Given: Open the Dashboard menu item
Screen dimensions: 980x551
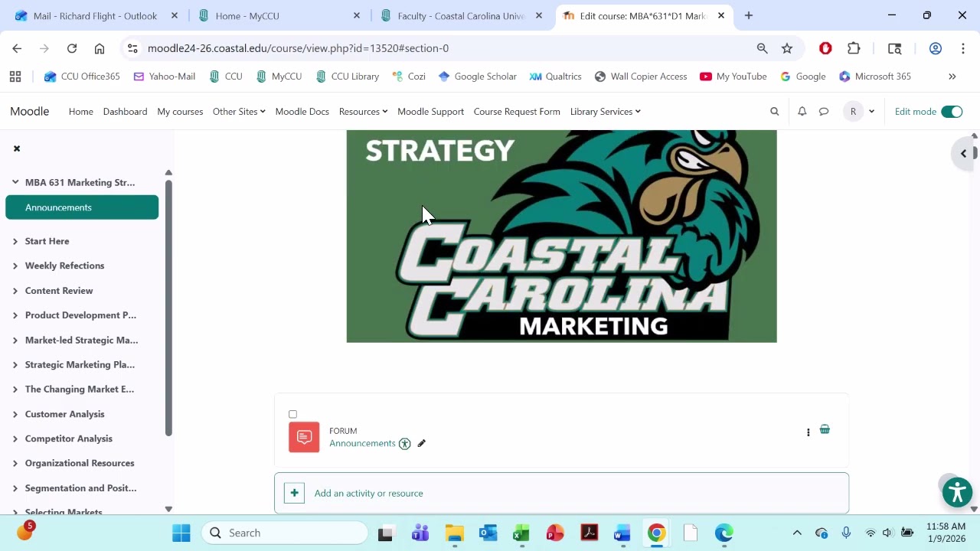Looking at the screenshot, I should click(125, 112).
